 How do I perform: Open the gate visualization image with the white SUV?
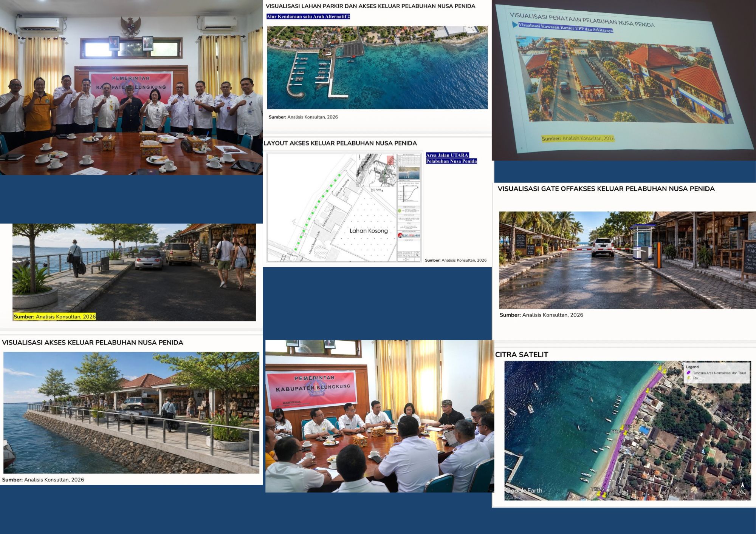(627, 260)
